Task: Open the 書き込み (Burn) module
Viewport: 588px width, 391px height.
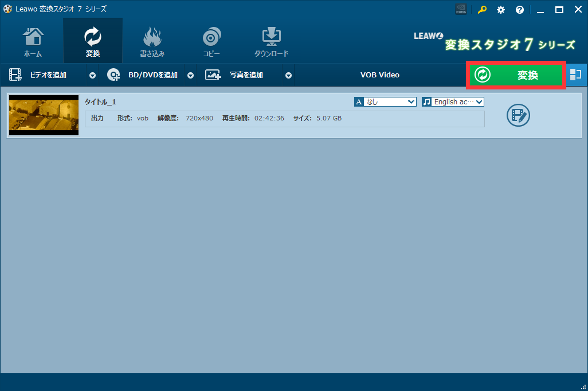Action: coord(152,40)
